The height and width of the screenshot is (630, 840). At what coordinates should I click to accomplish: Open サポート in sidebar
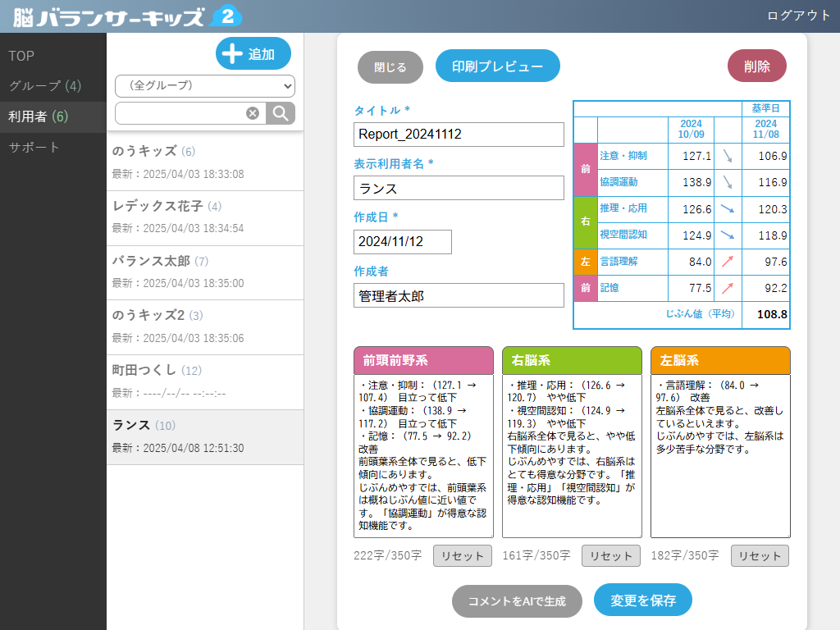coord(34,148)
